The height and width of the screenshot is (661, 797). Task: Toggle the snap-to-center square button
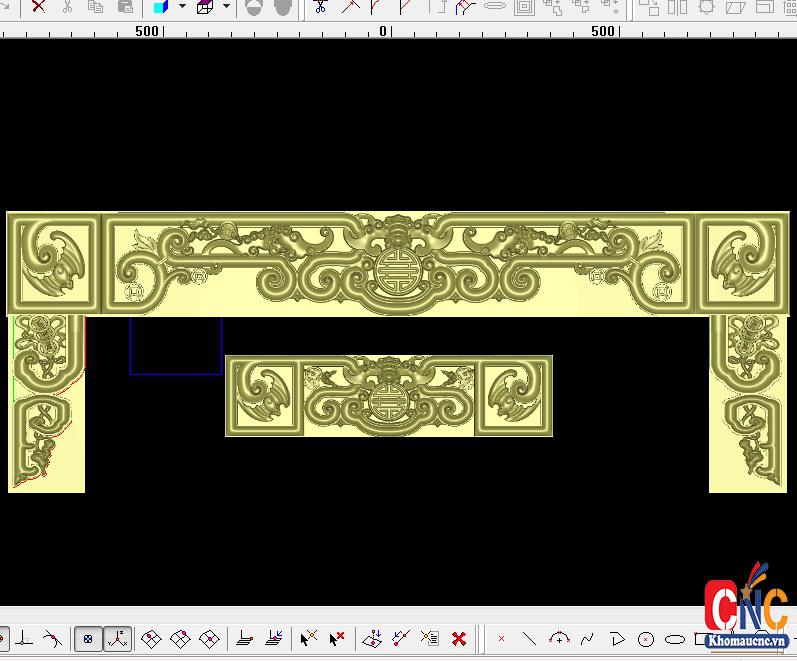pos(88,638)
